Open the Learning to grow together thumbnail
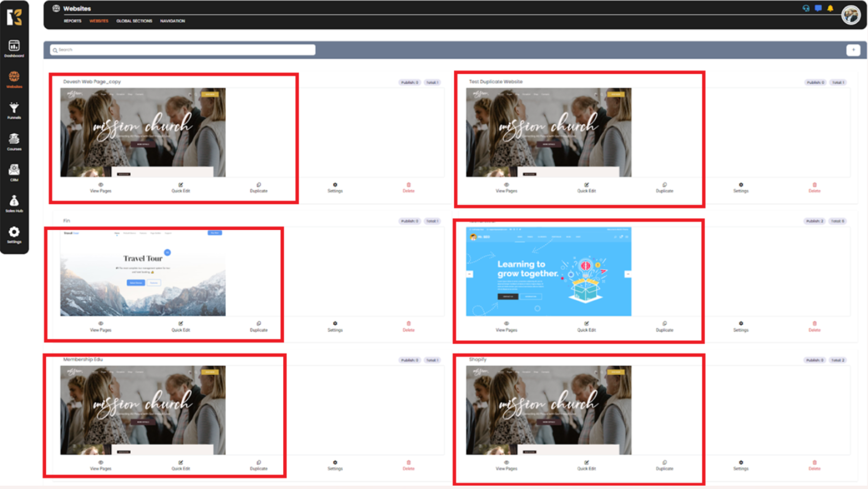Viewport: 868px width, 489px height. pyautogui.click(x=548, y=272)
